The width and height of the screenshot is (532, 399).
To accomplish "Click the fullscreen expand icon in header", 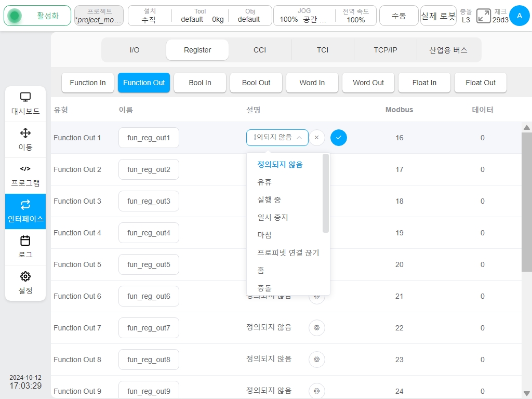I will pos(483,16).
